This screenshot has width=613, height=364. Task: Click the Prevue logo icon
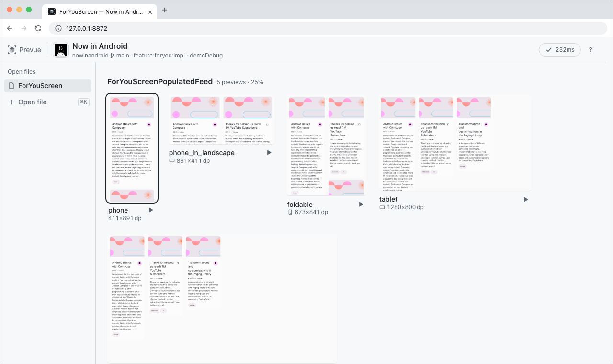(x=12, y=50)
